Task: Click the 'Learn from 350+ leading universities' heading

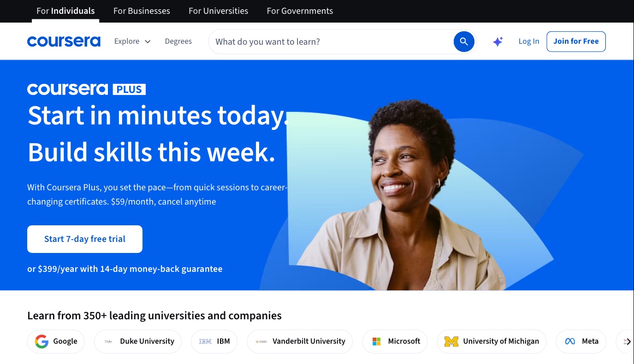Action: [154, 316]
